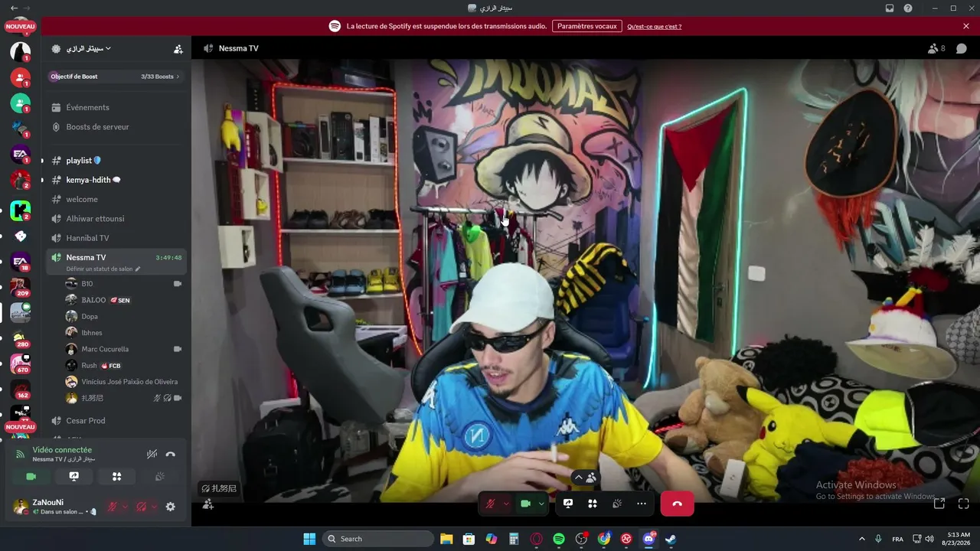The width and height of the screenshot is (980, 551).
Task: Open the voice channel chat
Action: tap(962, 48)
